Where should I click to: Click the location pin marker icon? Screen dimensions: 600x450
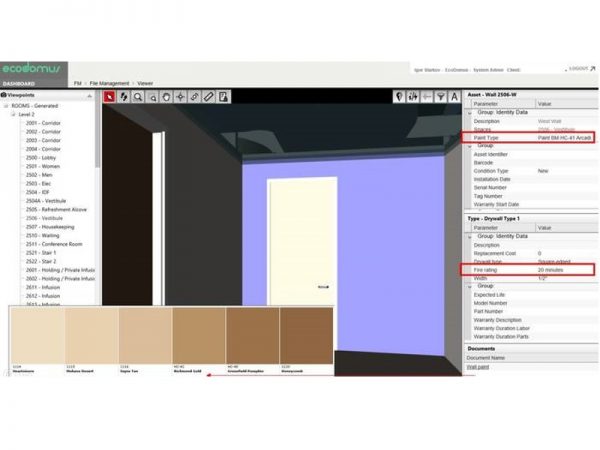(398, 97)
